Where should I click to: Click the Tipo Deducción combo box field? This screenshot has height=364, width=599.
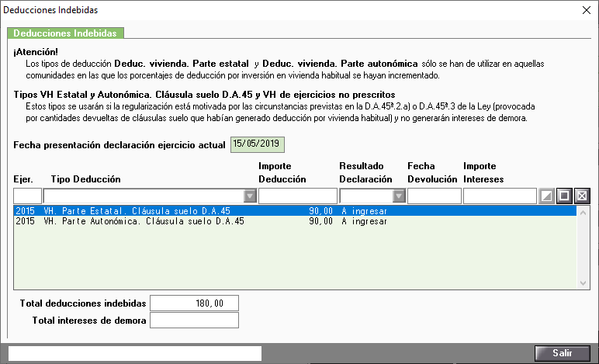[150, 196]
